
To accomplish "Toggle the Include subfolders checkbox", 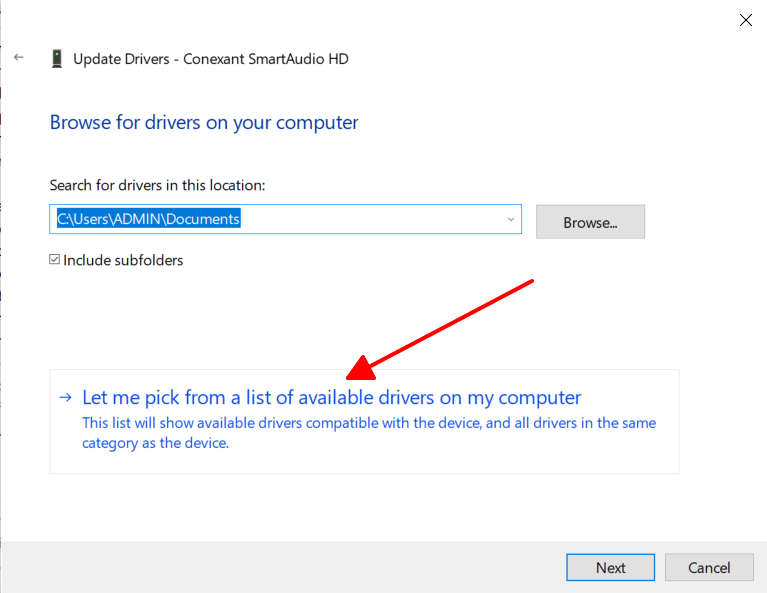I will coord(55,260).
